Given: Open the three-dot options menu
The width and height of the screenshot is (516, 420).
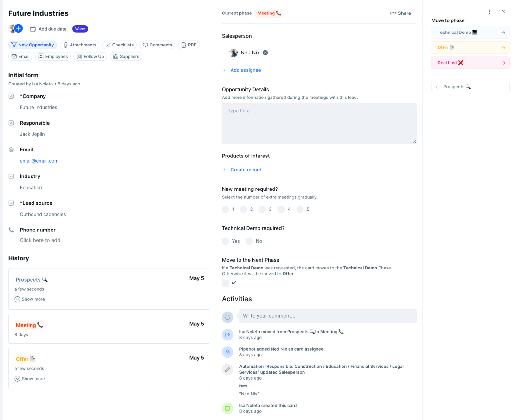Looking at the screenshot, I should (x=489, y=12).
